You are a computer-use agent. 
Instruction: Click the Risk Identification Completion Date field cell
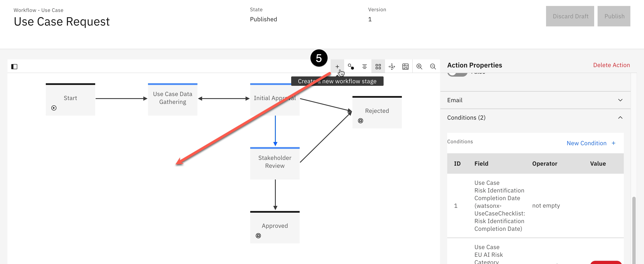499,206
